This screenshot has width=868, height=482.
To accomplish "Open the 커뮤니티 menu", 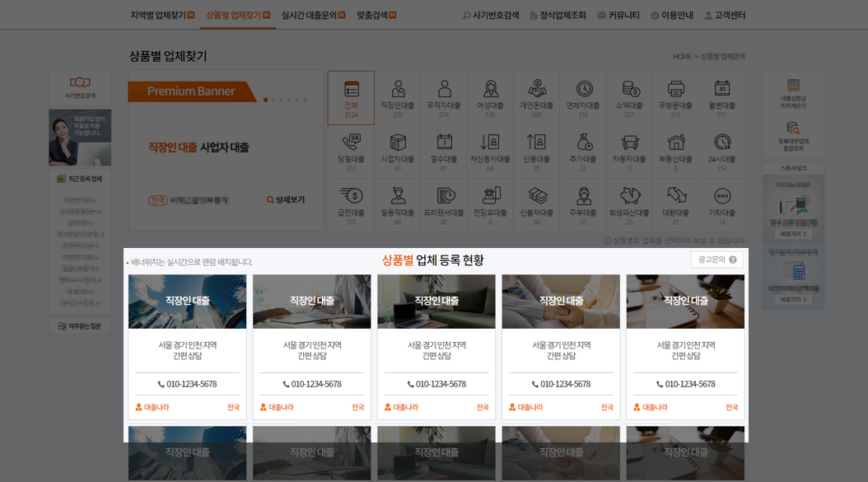I will tap(623, 14).
